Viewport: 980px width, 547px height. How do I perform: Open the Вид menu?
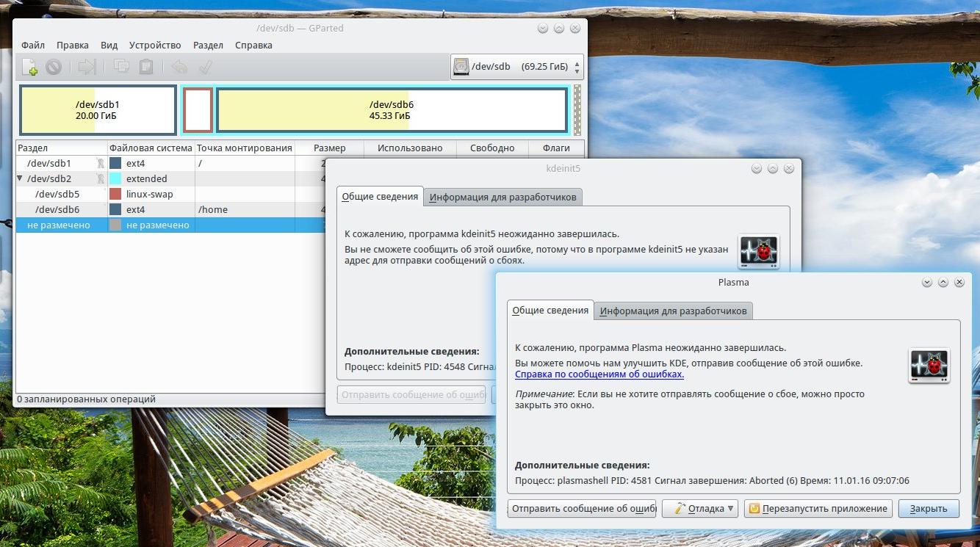109,45
